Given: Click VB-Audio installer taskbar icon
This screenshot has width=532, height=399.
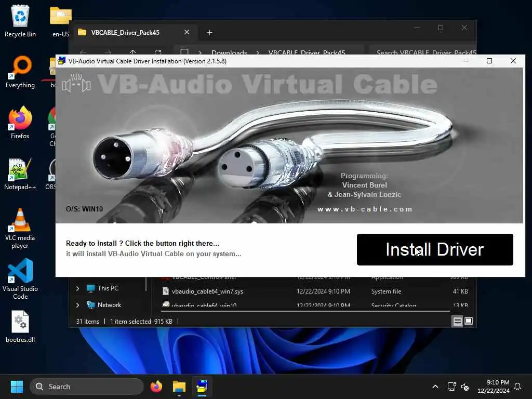Looking at the screenshot, I should tap(202, 387).
